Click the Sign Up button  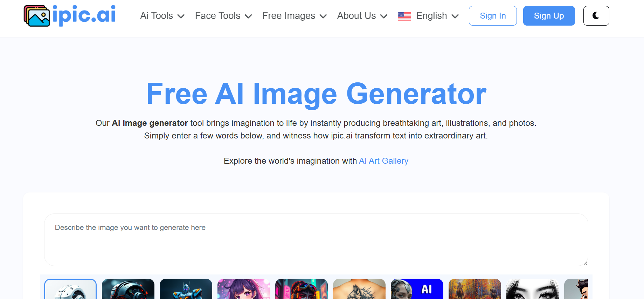[x=549, y=16]
